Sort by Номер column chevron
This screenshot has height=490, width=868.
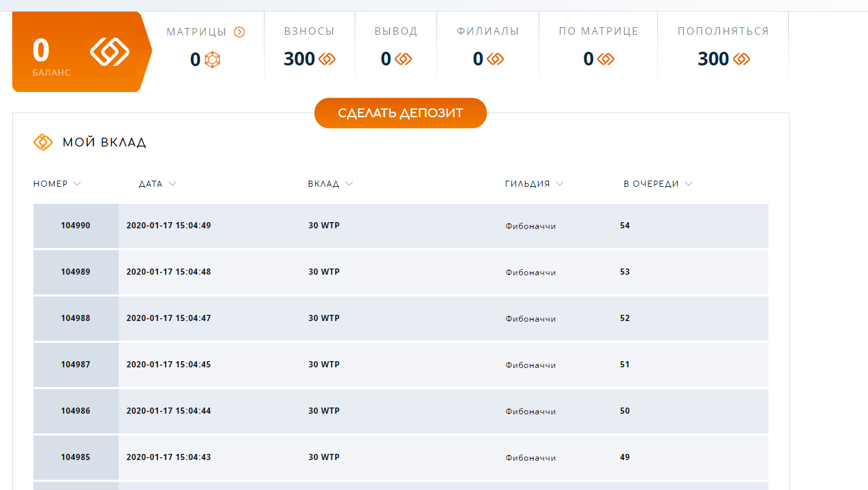(77, 184)
